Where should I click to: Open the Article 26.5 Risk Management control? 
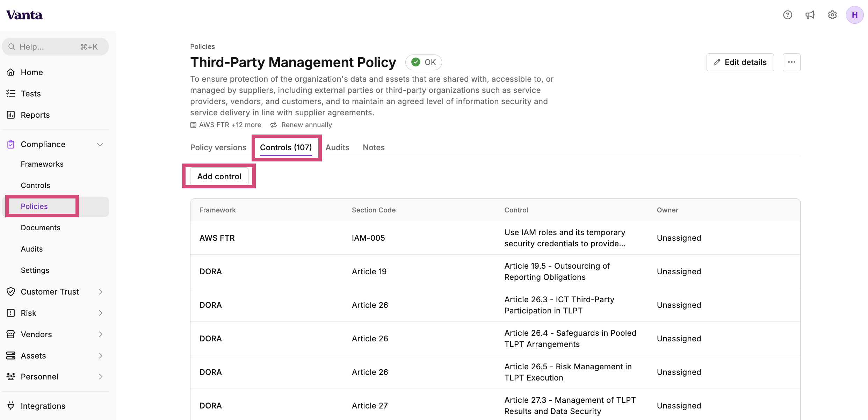[x=568, y=372]
